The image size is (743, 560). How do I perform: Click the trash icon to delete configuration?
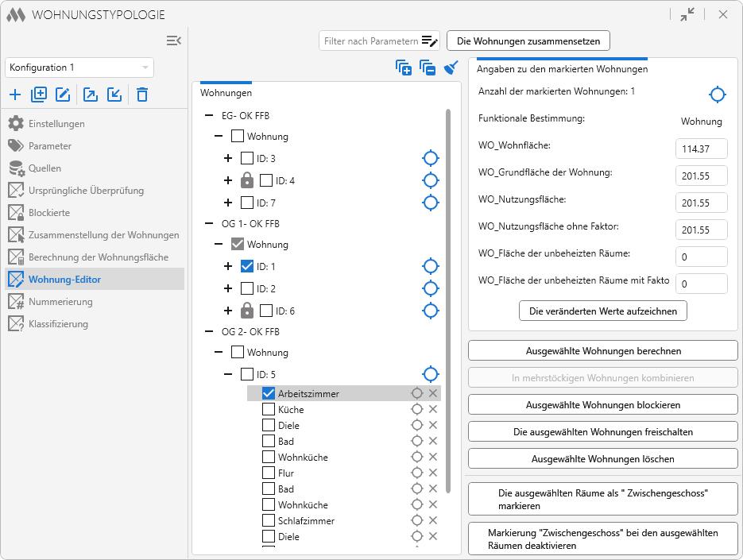[x=141, y=95]
